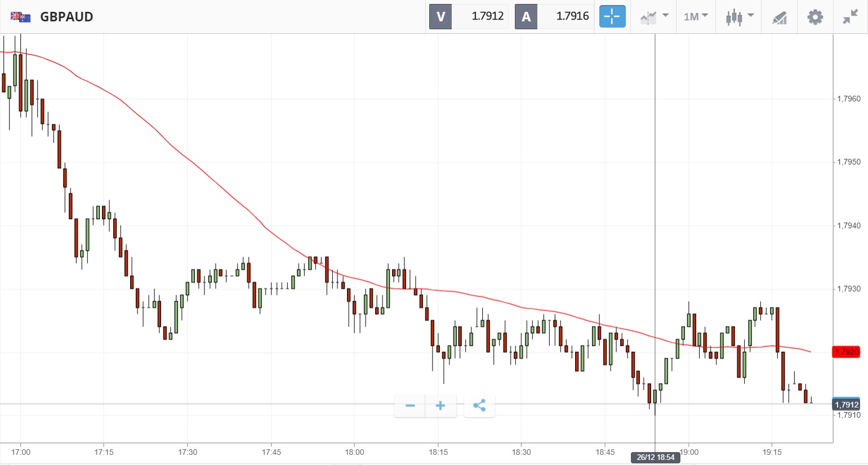Click the 26/12 18:54 time marker
This screenshot has height=465, width=868.
[655, 457]
